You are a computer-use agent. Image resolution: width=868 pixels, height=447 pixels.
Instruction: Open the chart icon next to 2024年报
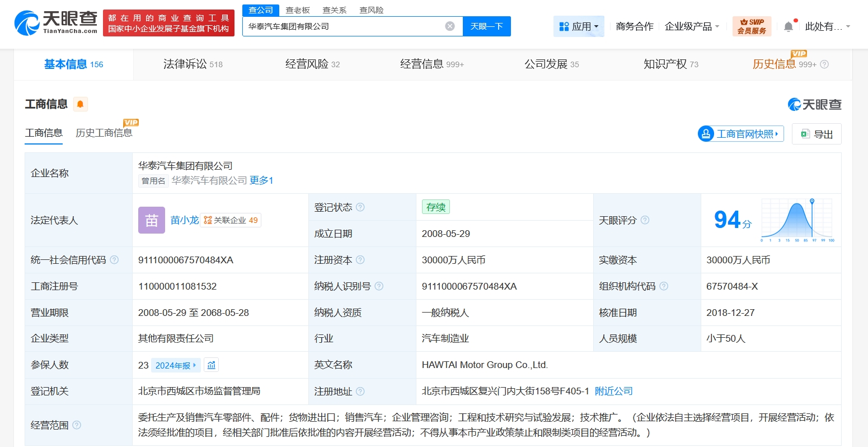pos(211,365)
